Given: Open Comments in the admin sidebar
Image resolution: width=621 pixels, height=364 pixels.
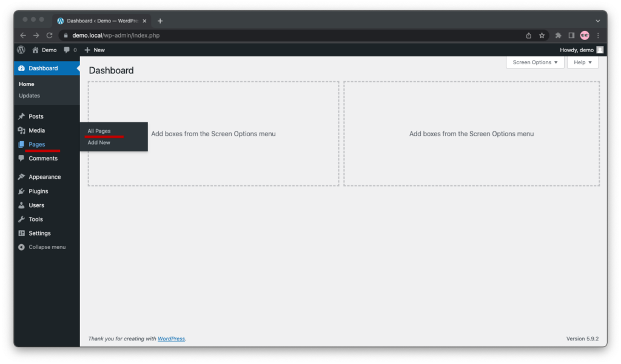Looking at the screenshot, I should pyautogui.click(x=43, y=158).
